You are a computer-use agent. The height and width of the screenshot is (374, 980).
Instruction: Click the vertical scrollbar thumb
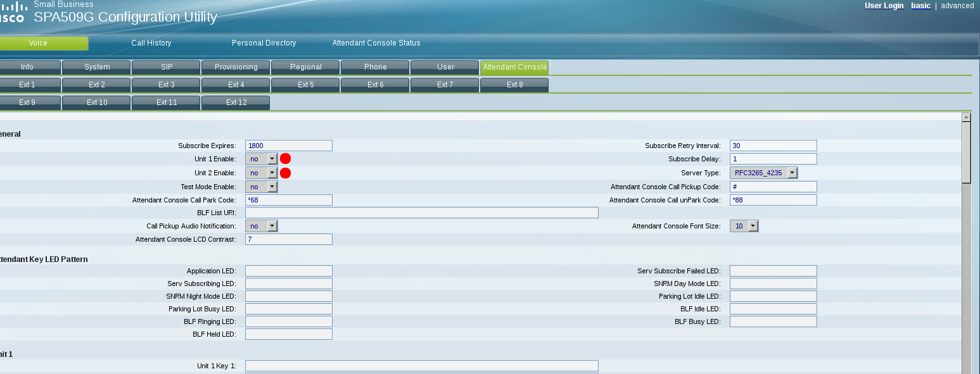point(966,152)
